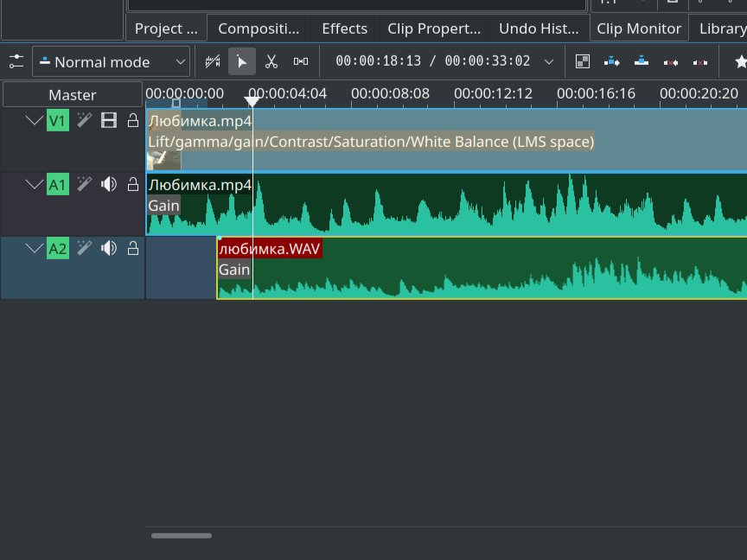Image resolution: width=747 pixels, height=560 pixels.
Task: Click the timeline playhead marker
Action: pos(252,101)
